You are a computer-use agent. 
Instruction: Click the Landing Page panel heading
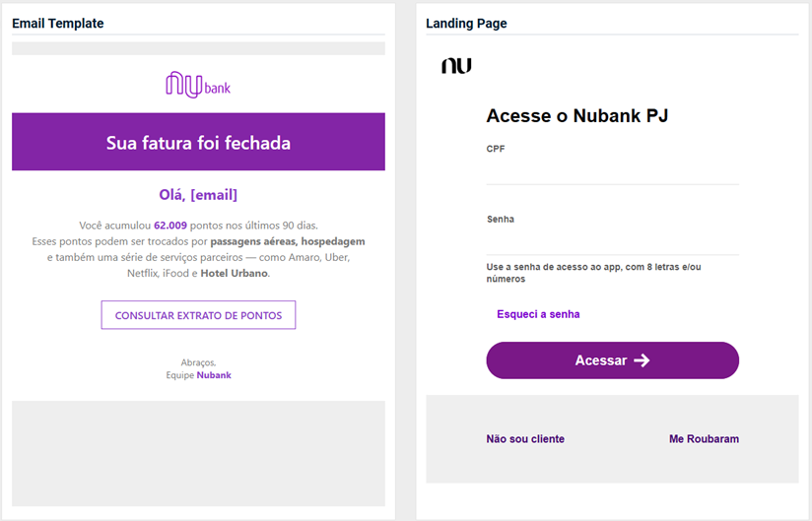[x=466, y=24]
